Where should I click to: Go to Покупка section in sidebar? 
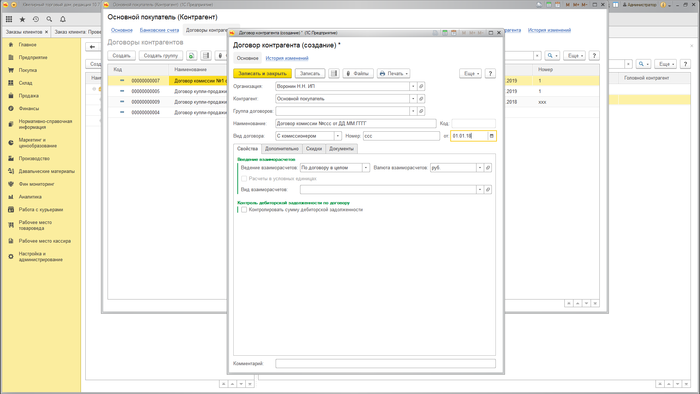(28, 70)
